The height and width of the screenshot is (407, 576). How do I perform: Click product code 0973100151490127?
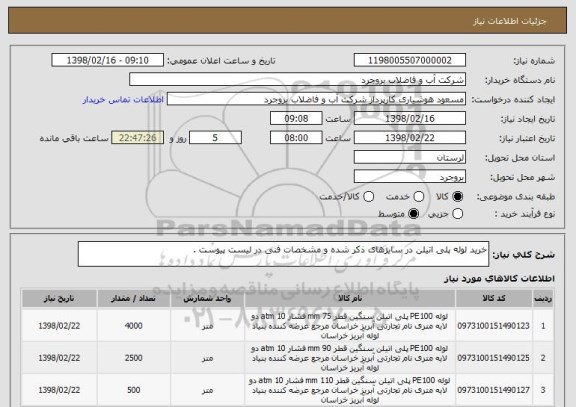point(493,390)
